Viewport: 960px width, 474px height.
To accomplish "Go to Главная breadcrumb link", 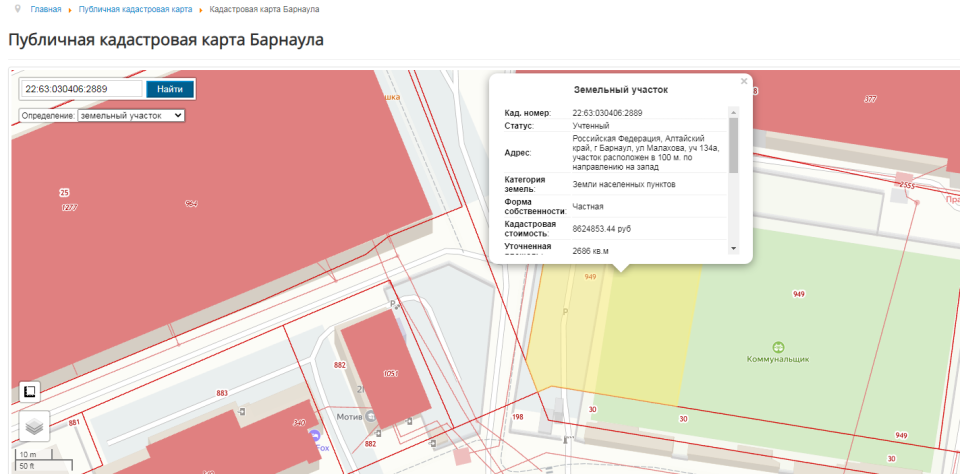I will click(46, 9).
